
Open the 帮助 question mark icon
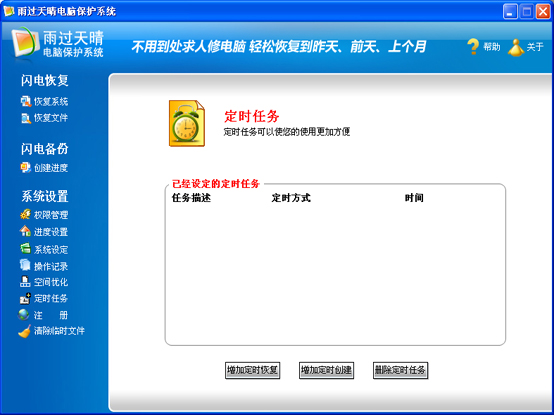[x=473, y=47]
